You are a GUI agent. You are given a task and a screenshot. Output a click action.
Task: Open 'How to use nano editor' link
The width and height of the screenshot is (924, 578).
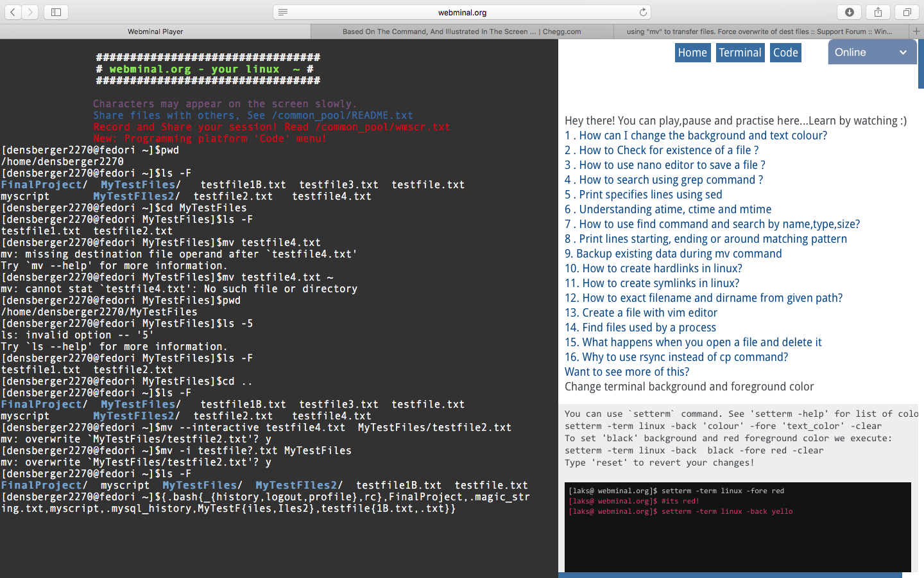[665, 165]
